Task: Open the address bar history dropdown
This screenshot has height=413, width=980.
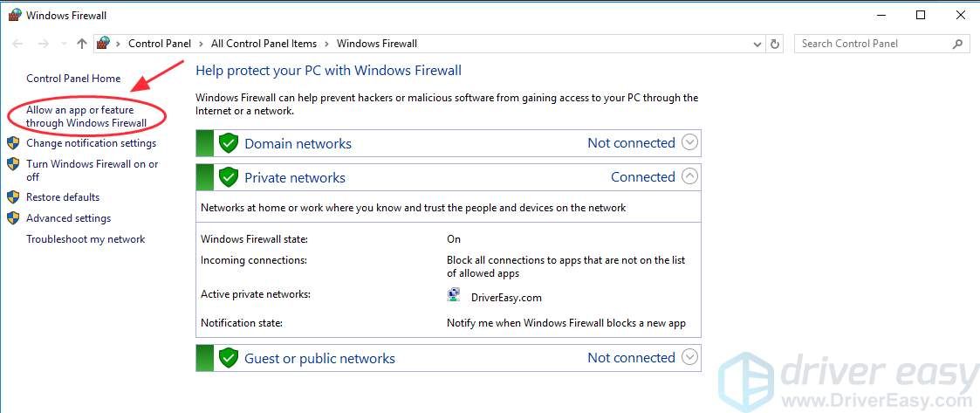Action: 757,44
